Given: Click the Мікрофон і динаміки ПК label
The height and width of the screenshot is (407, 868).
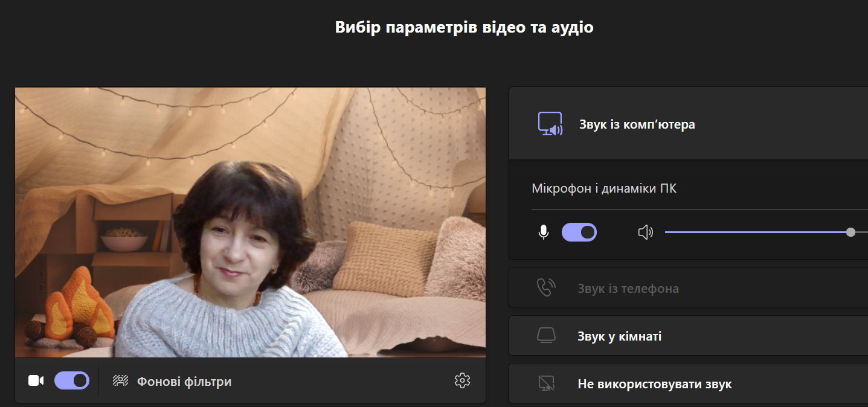Looking at the screenshot, I should pyautogui.click(x=604, y=188).
